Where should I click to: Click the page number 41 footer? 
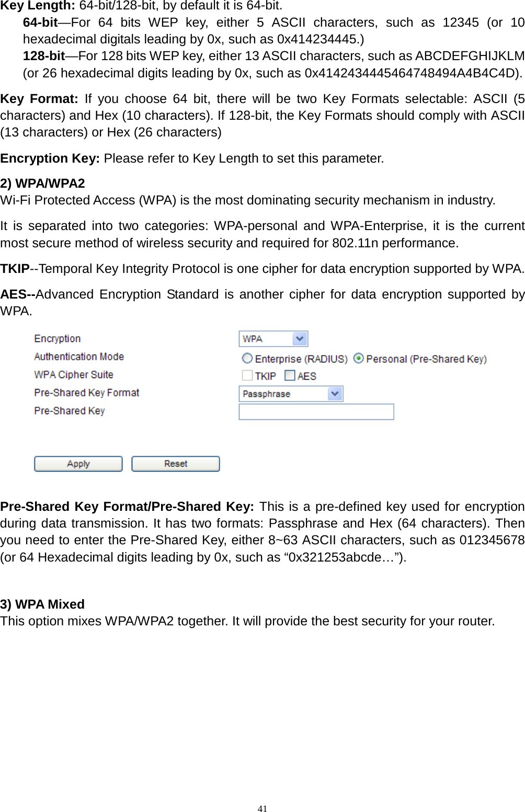tap(262, 808)
